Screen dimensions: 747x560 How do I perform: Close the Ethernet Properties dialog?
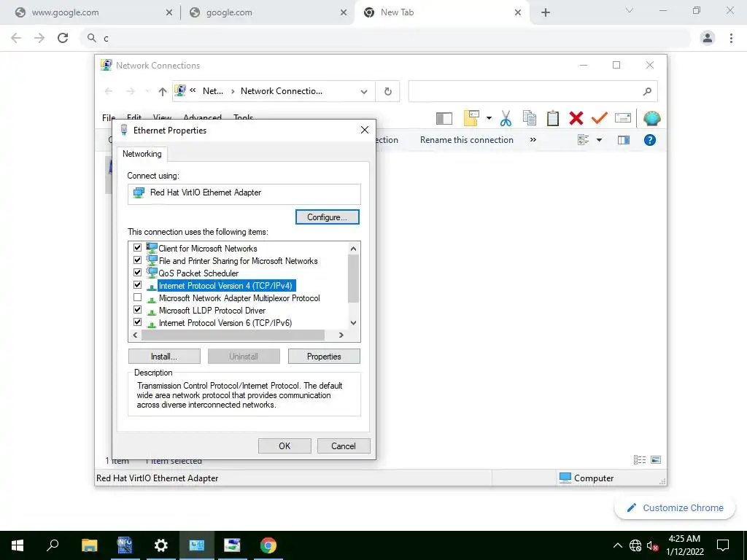point(365,130)
